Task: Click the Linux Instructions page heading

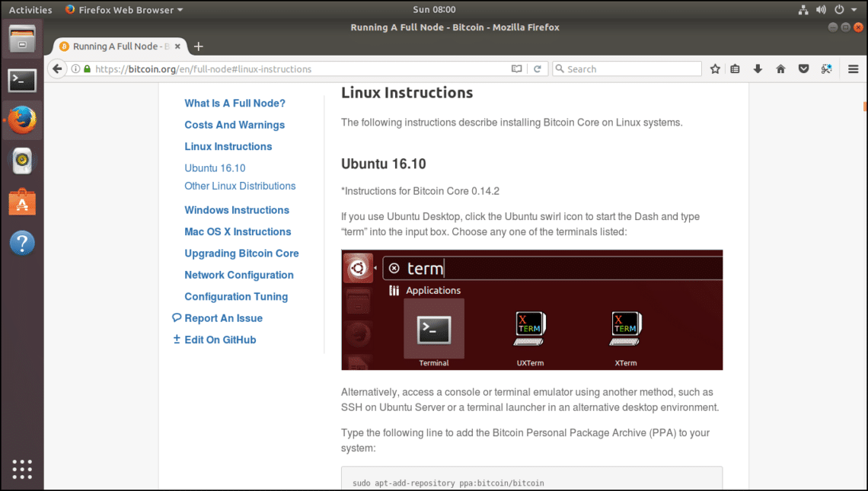Action: pyautogui.click(x=407, y=92)
